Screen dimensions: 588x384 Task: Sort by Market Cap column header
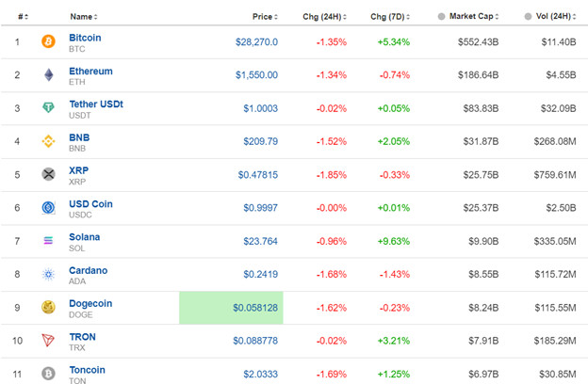click(474, 16)
